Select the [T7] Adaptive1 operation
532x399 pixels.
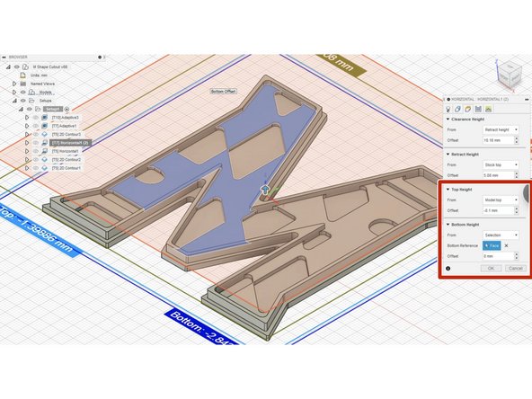(64, 126)
